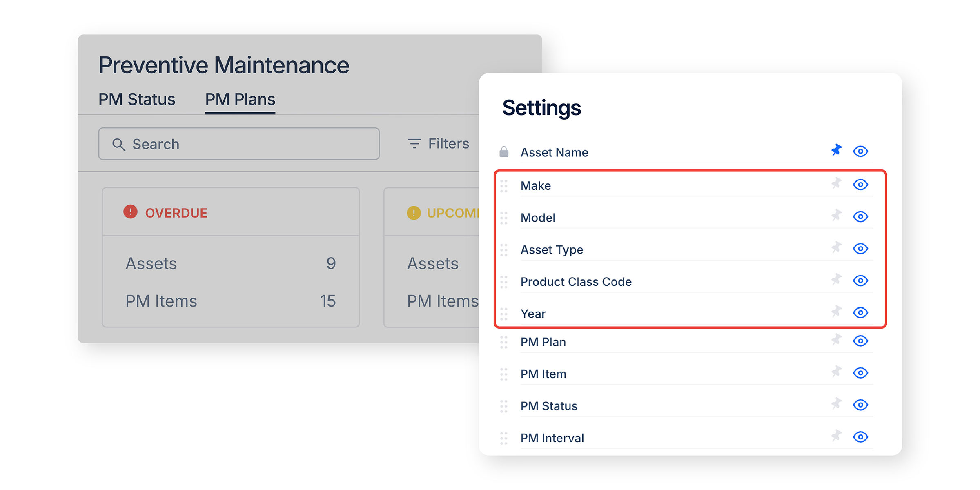Screen dimensions: 980x490
Task: Click the search magnifier icon
Action: point(118,144)
